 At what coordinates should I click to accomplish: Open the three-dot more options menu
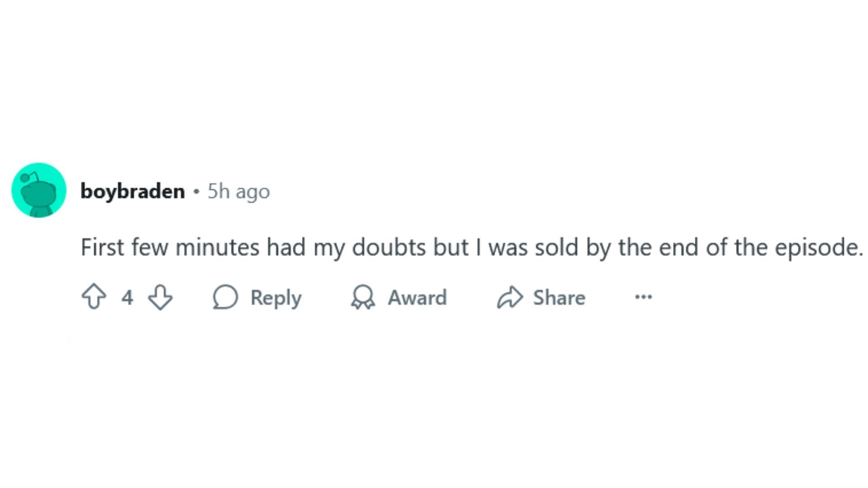click(643, 297)
